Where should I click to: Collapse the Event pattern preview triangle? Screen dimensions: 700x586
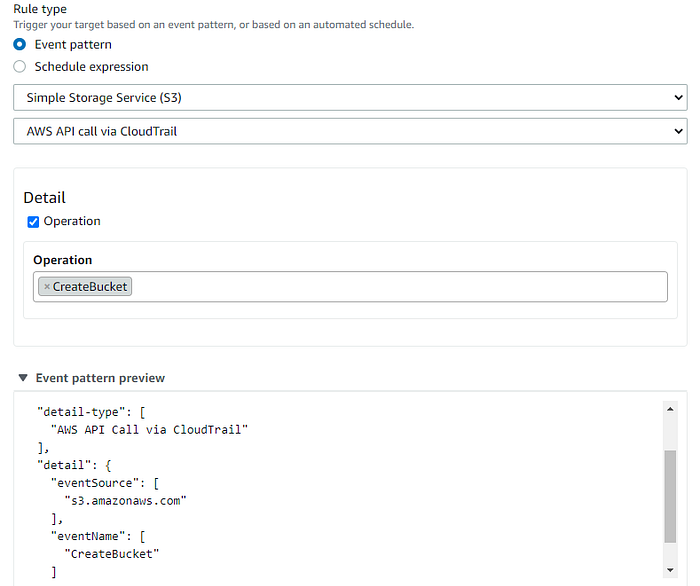click(x=23, y=378)
